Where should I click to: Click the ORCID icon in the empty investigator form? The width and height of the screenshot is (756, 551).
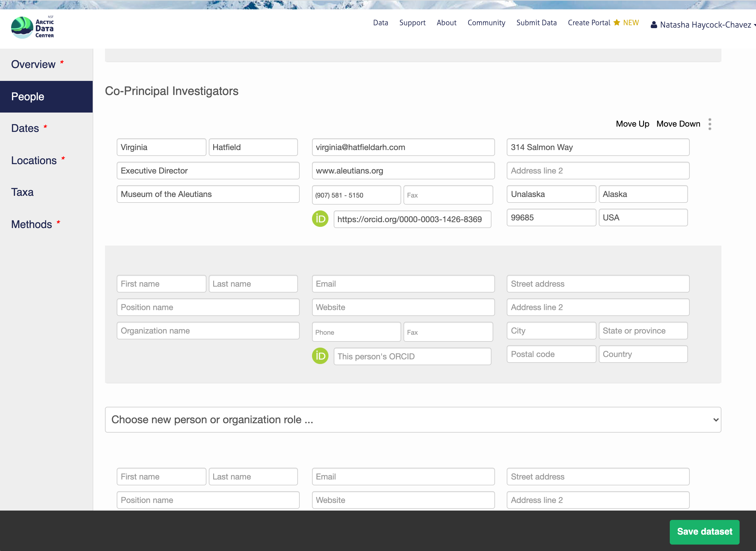[320, 356]
